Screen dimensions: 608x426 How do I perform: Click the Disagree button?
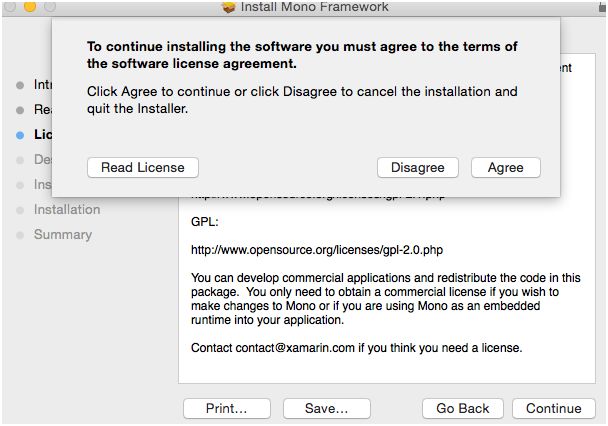(x=418, y=167)
